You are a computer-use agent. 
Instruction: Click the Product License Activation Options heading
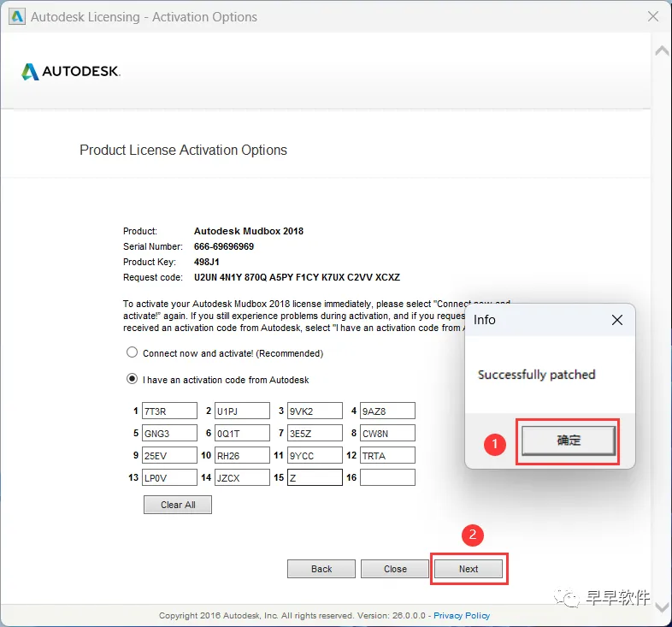pos(184,150)
